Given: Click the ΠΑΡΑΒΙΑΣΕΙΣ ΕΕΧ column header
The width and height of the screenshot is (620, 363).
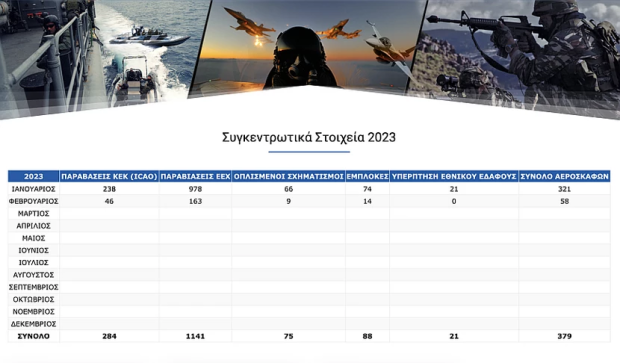Looking at the screenshot, I should pyautogui.click(x=195, y=176).
